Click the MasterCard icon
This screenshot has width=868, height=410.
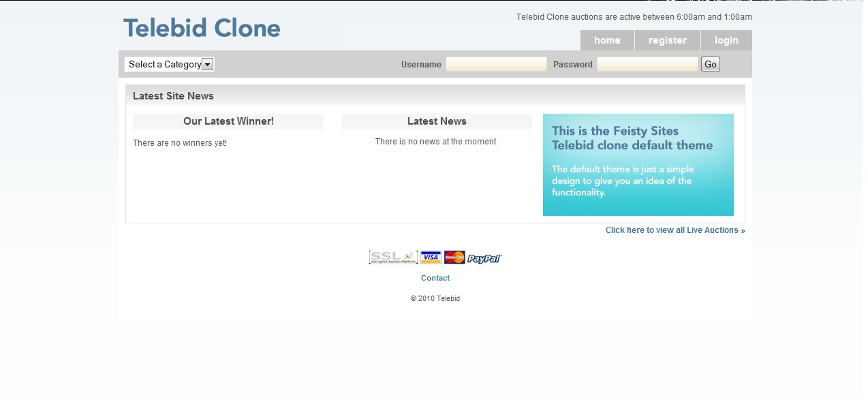point(454,257)
